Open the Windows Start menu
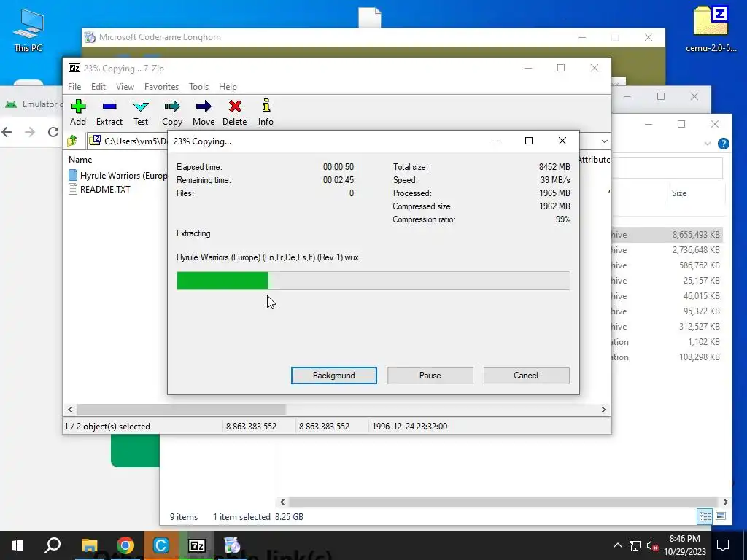The width and height of the screenshot is (747, 560). pyautogui.click(x=18, y=545)
